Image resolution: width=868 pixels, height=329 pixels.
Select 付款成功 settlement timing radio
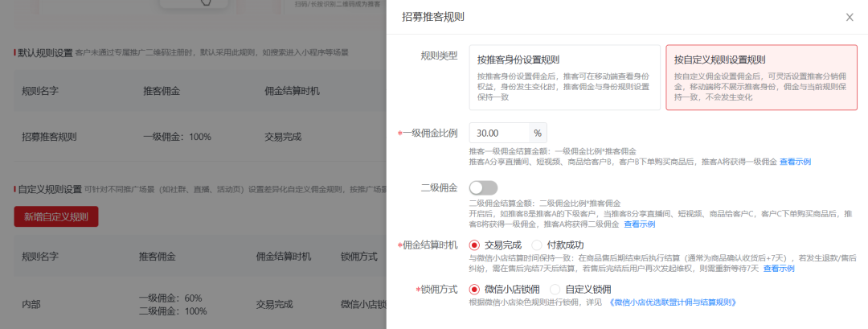tap(537, 245)
